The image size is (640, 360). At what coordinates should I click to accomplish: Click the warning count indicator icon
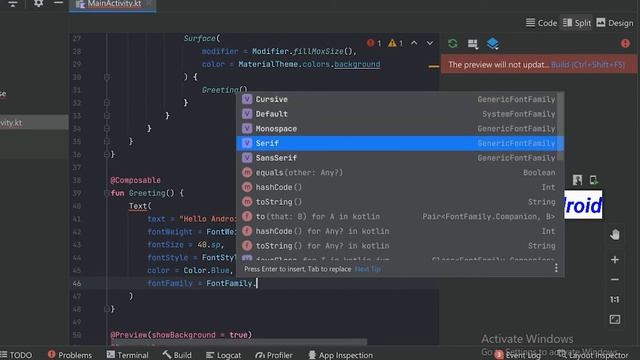[396, 43]
